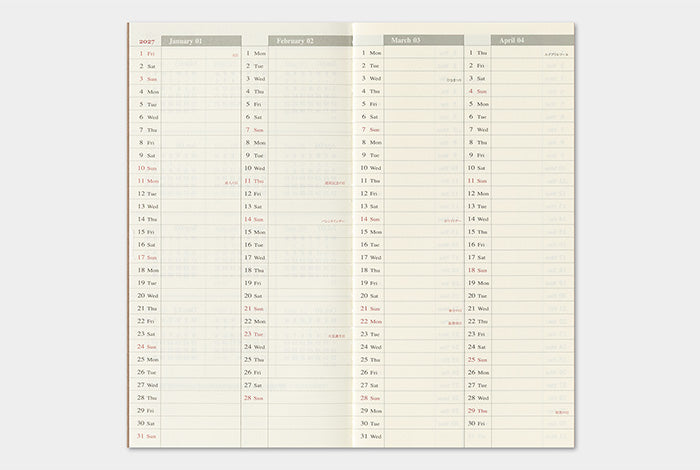The width and height of the screenshot is (700, 470).
Task: Click the February 02 month header
Action: (310, 41)
